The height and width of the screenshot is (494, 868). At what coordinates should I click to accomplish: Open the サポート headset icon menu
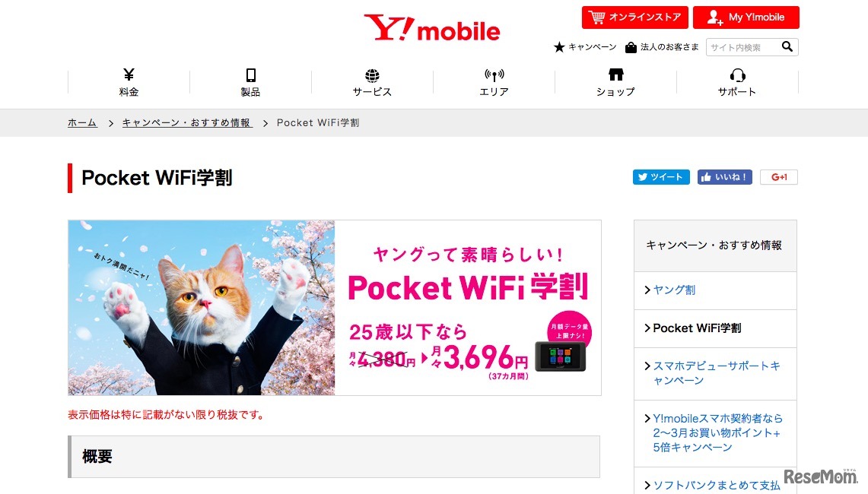[737, 82]
